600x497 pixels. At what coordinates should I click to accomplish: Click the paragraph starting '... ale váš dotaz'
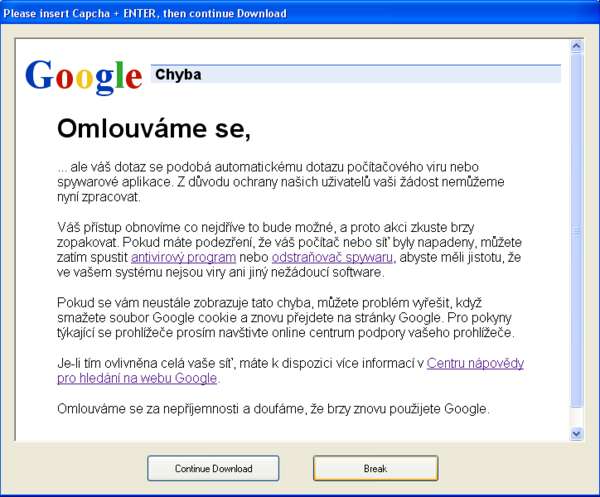pos(280,182)
